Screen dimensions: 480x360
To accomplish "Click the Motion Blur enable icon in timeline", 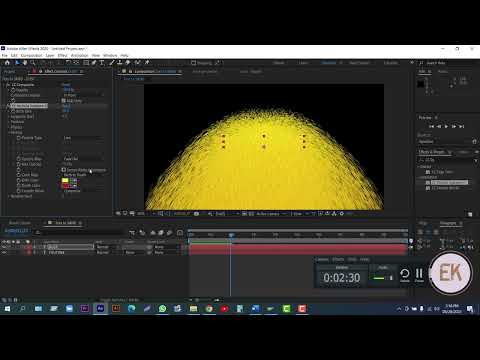I will pos(169,233).
